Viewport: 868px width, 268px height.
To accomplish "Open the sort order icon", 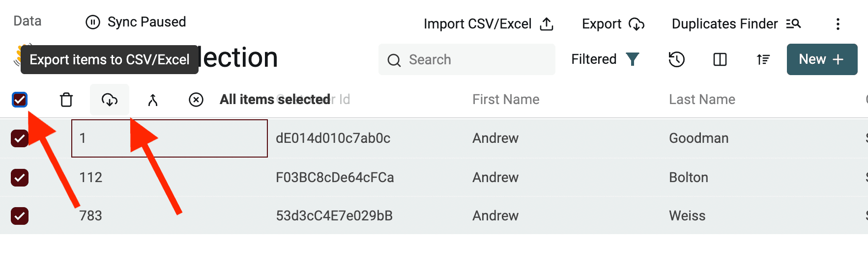I will point(763,59).
